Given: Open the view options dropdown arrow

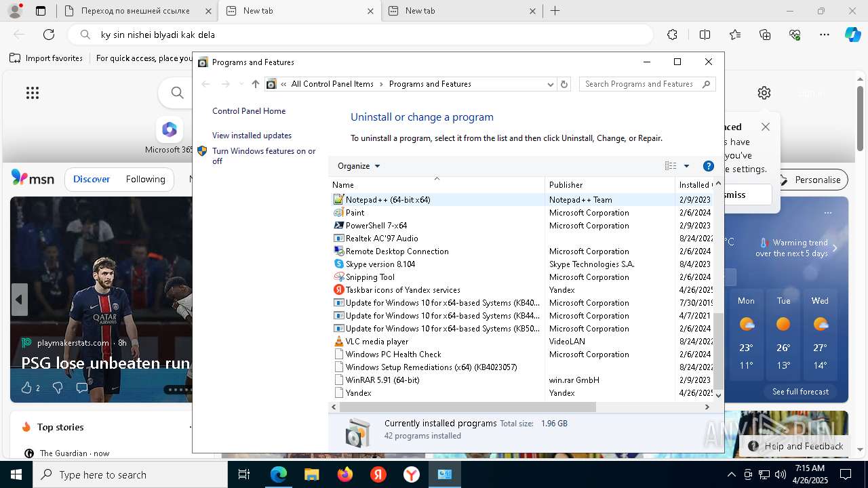Looking at the screenshot, I should coord(686,166).
